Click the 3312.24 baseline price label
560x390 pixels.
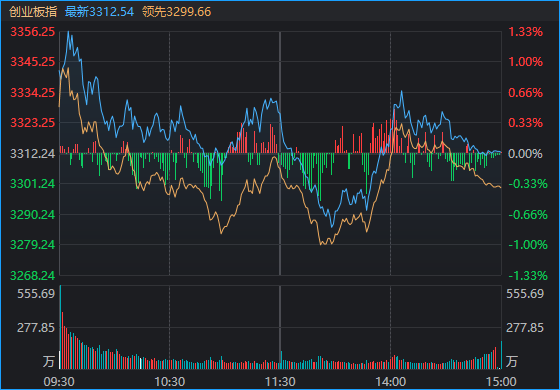[32, 154]
